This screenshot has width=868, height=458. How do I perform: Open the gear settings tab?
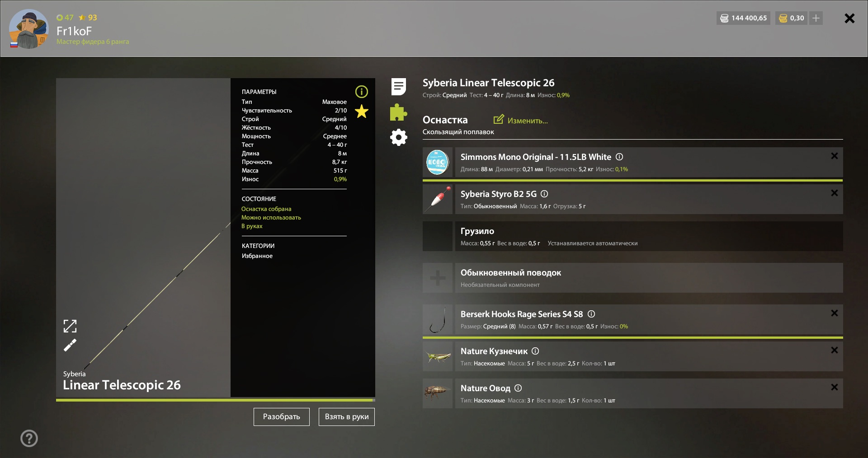tap(399, 137)
